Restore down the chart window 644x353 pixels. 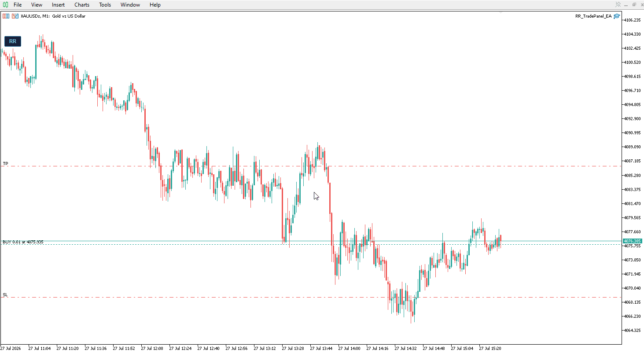click(634, 5)
